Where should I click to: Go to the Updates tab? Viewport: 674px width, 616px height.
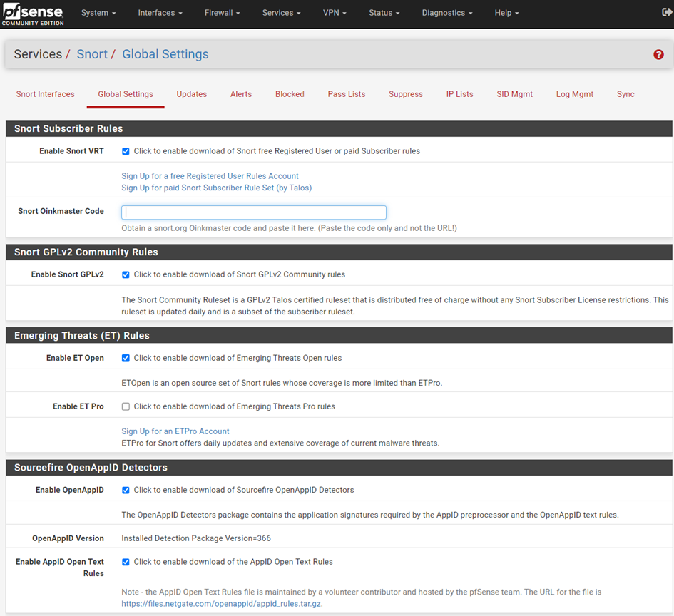[x=192, y=94]
